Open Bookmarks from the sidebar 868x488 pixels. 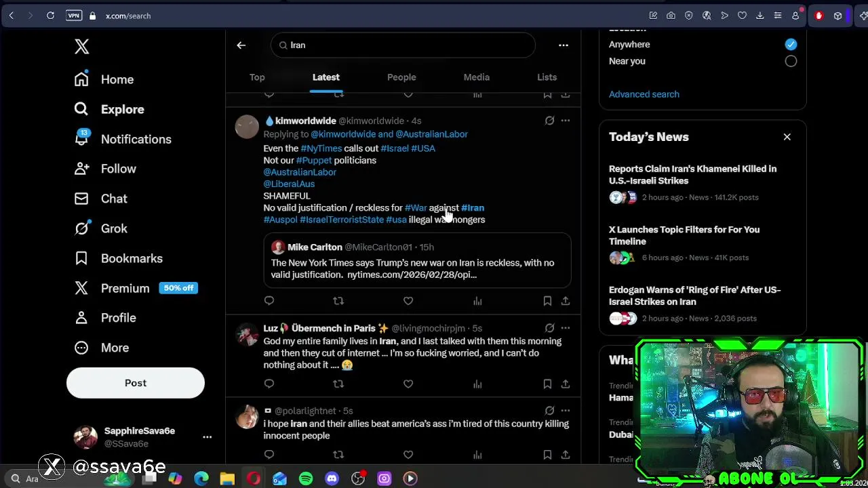(119, 258)
